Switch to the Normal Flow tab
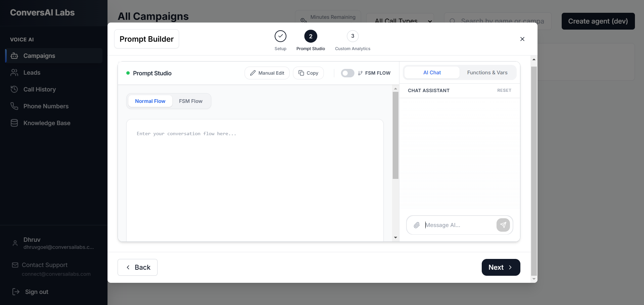This screenshot has height=305, width=644. tap(150, 101)
